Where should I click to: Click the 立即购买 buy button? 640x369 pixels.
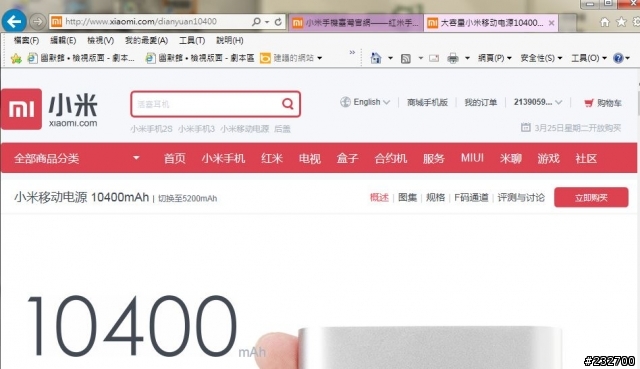591,198
